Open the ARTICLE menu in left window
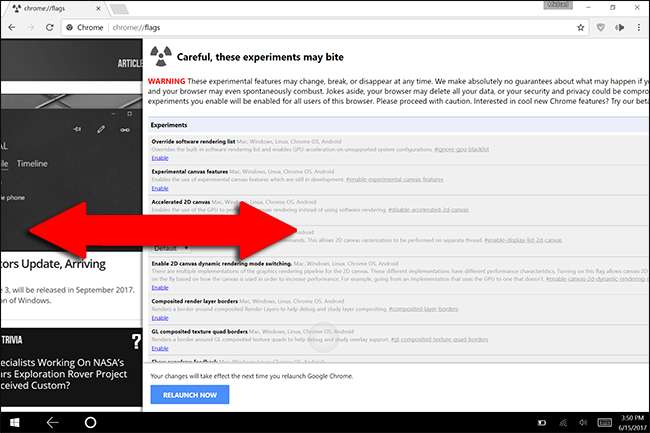 [x=130, y=63]
